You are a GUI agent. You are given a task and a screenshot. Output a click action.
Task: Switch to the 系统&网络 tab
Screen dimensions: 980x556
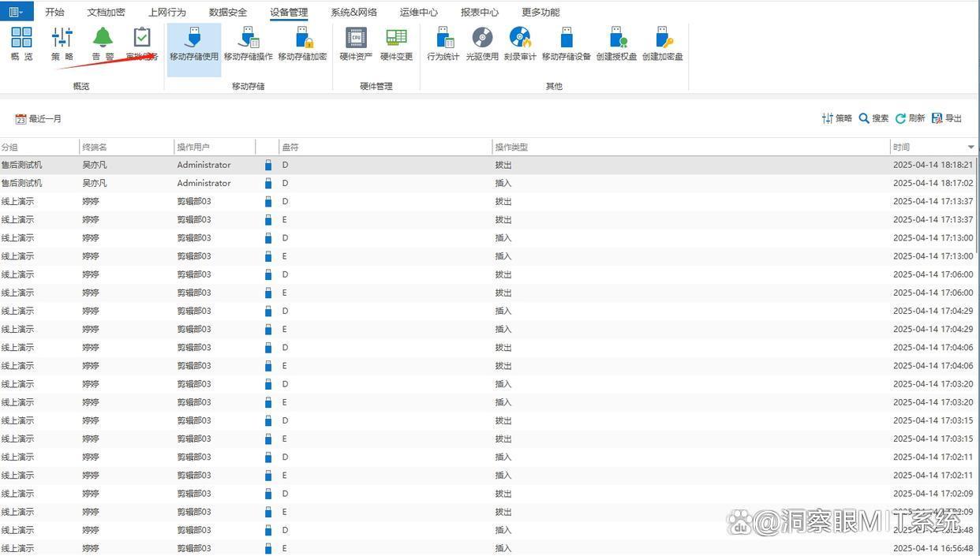[x=353, y=13]
